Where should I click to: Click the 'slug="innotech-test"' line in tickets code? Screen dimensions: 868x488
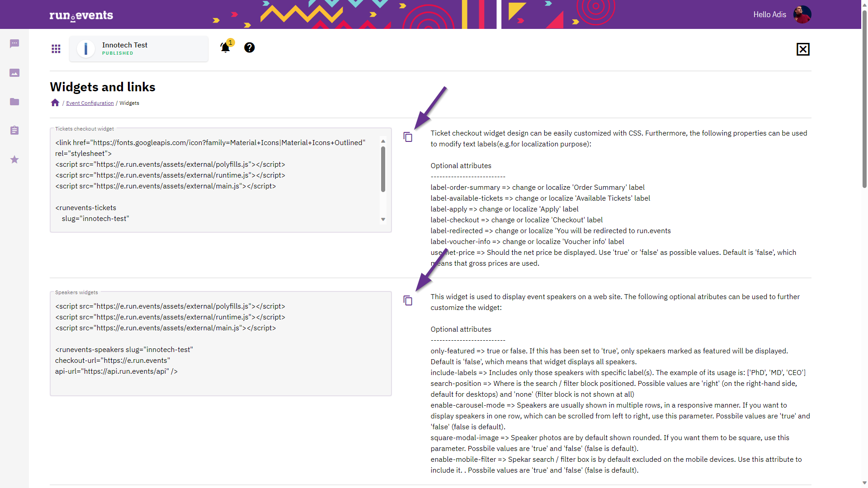95,219
